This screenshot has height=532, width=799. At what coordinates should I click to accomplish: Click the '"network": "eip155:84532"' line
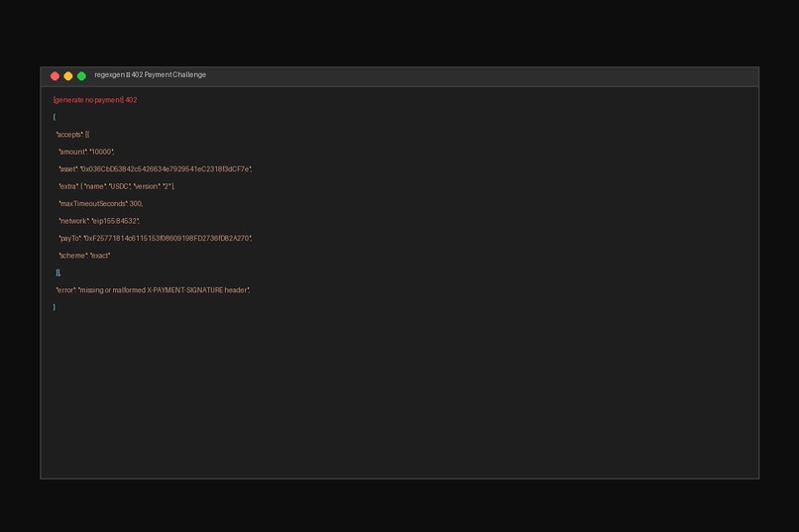tap(99, 222)
